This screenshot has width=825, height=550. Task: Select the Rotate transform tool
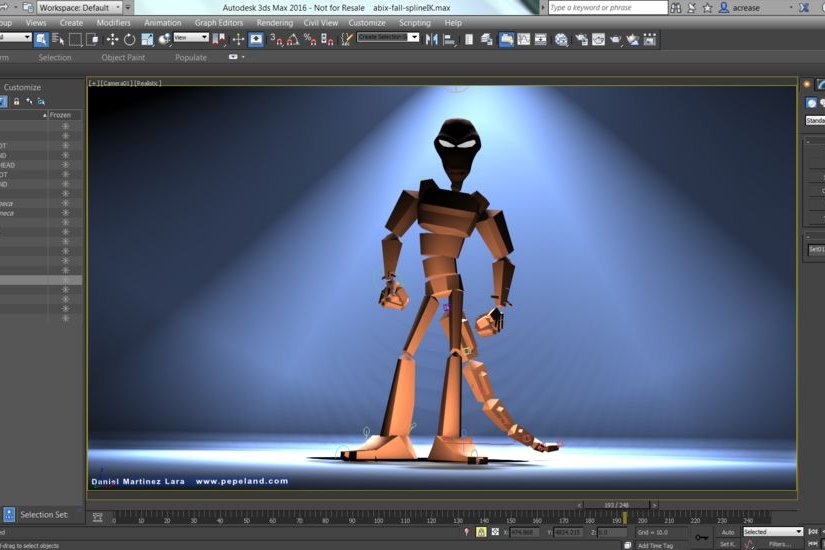pos(129,40)
